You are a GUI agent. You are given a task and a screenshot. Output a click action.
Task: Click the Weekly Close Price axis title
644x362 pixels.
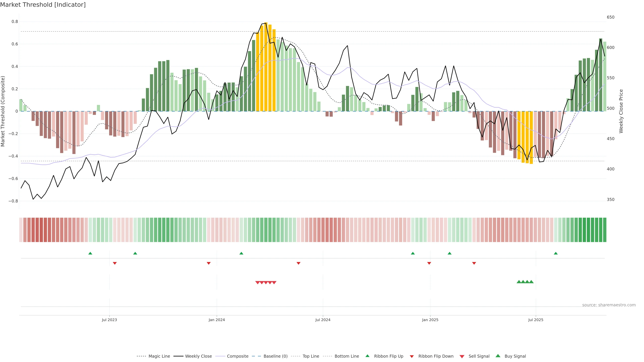point(621,111)
